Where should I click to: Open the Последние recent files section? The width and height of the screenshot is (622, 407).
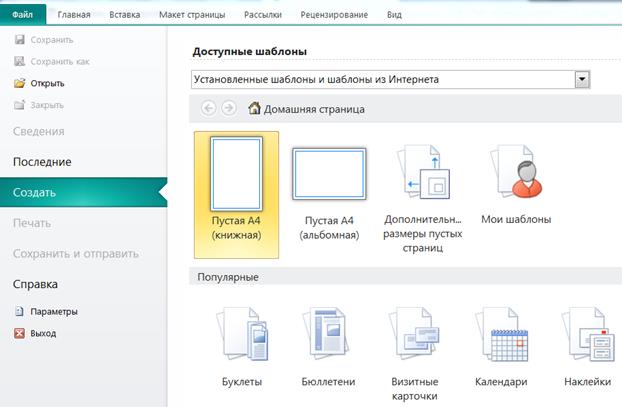42,162
